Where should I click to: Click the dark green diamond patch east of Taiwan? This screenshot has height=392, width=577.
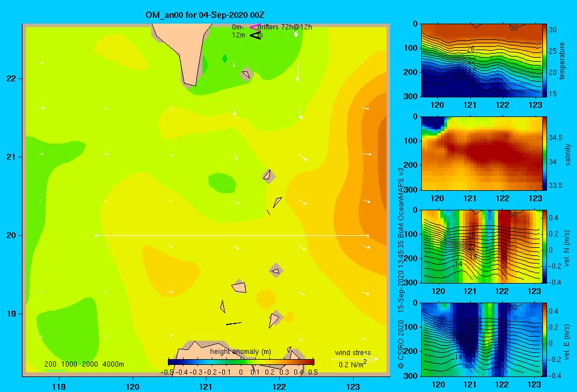(x=224, y=58)
